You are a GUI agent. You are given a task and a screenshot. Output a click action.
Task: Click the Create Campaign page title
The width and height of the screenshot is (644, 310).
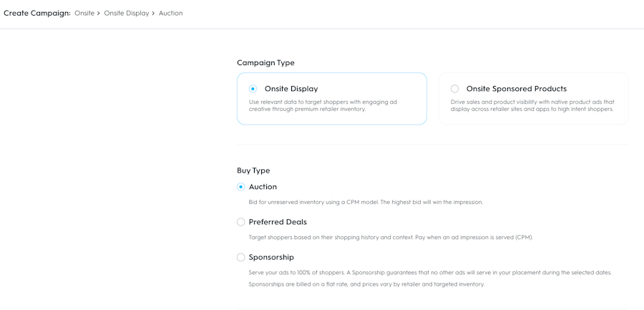pos(36,13)
